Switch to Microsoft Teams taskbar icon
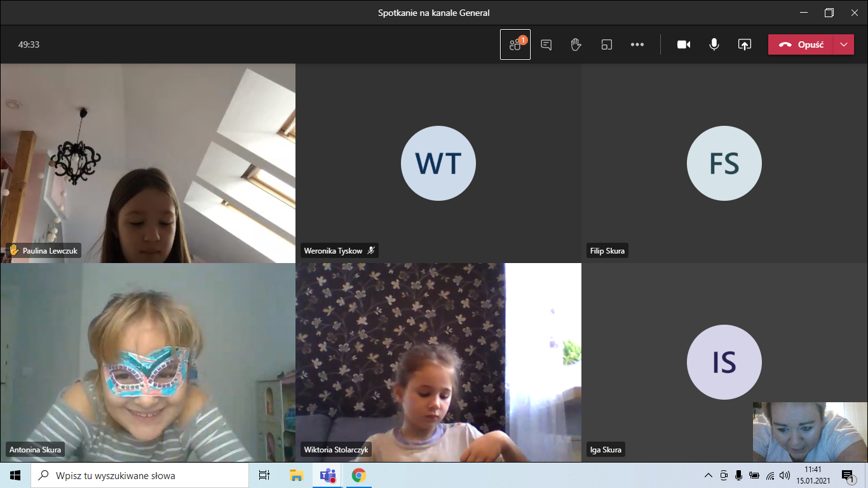Viewport: 868px width, 488px height. click(327, 475)
